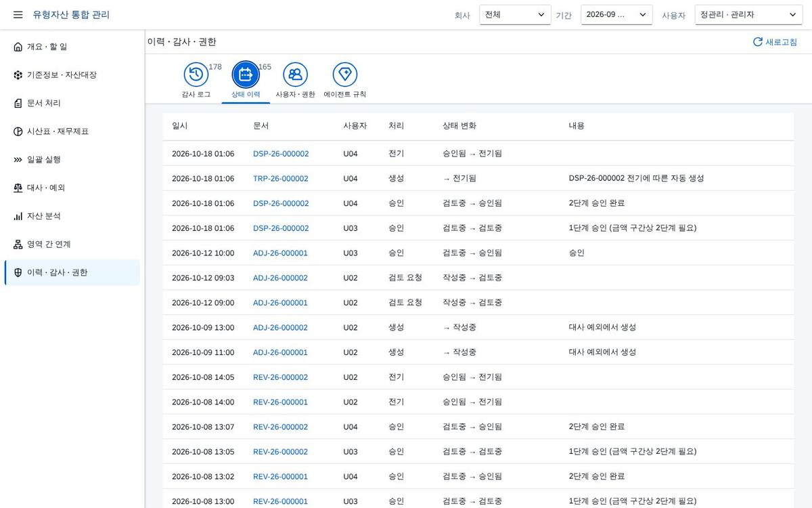Click the home icon beside 개요 · 할 일
812x508 pixels.
pos(18,47)
